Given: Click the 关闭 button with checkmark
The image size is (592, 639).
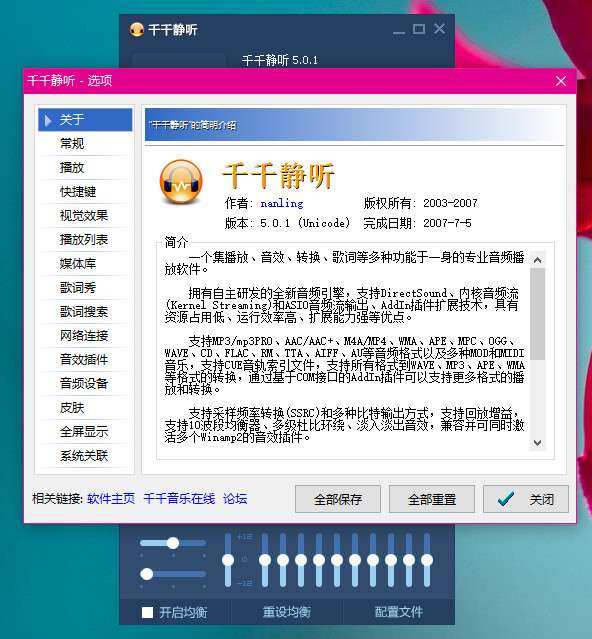Looking at the screenshot, I should pyautogui.click(x=526, y=499).
